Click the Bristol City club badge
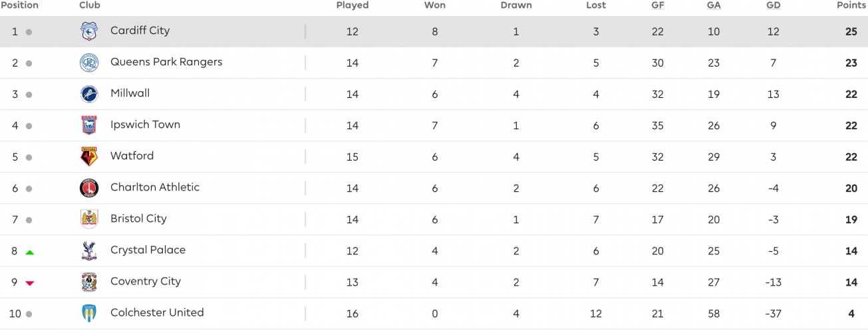This screenshot has height=333, width=868. click(x=89, y=219)
